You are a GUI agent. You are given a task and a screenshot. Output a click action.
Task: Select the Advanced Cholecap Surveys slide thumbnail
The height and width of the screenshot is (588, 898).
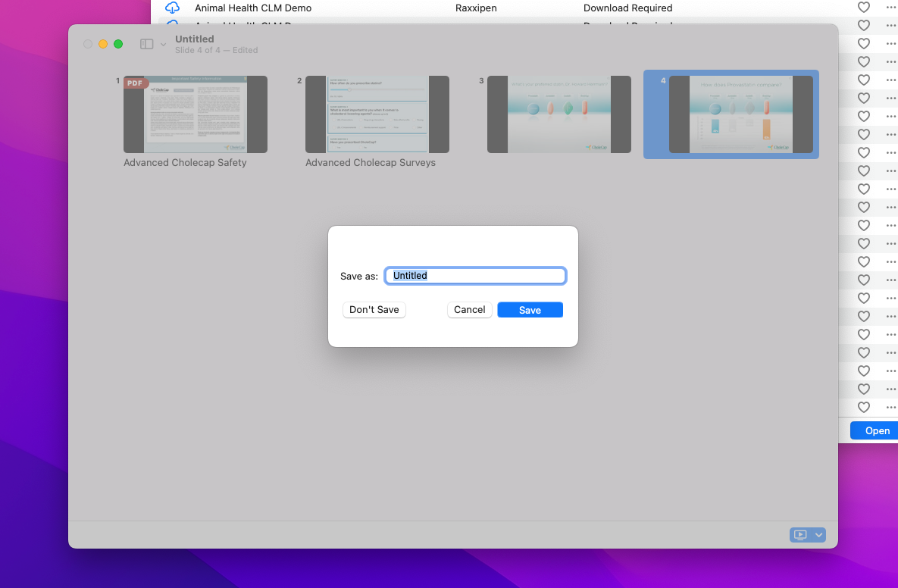(377, 114)
